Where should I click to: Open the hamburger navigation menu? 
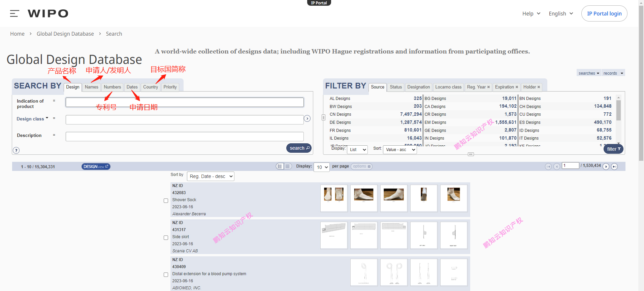tap(14, 13)
